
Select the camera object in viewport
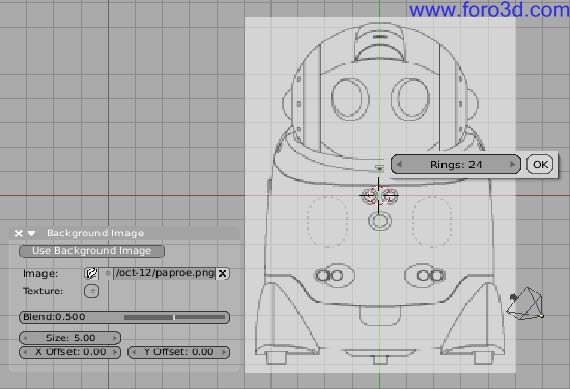click(x=526, y=304)
